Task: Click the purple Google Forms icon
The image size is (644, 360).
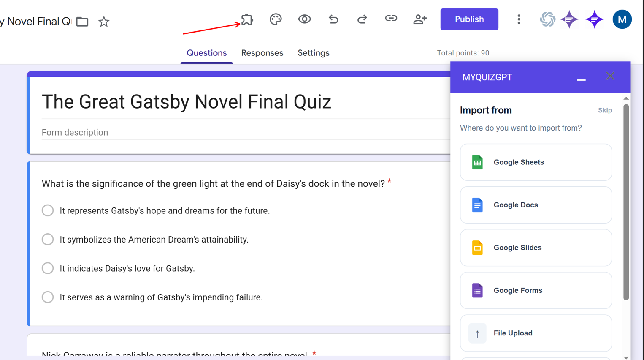Action: 477,290
